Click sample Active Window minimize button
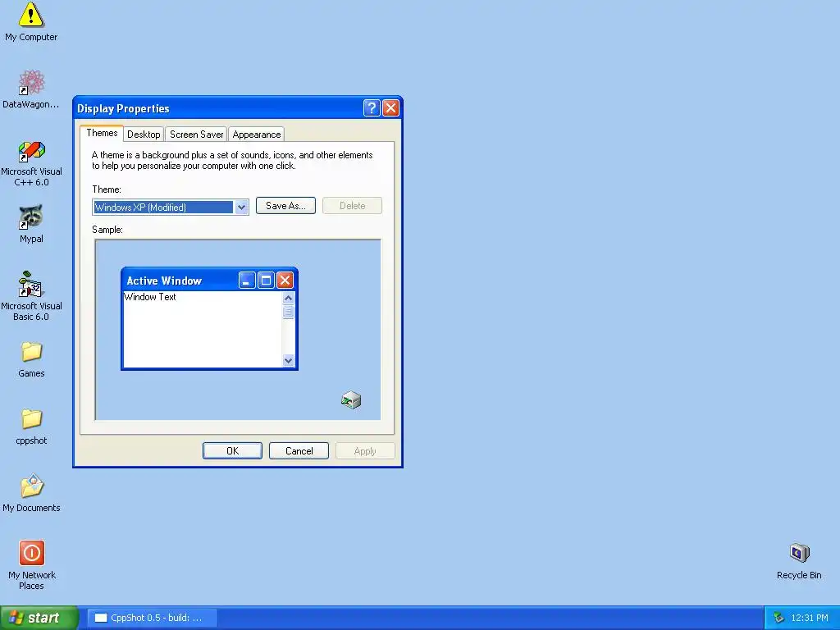The width and height of the screenshot is (840, 630). click(x=247, y=281)
